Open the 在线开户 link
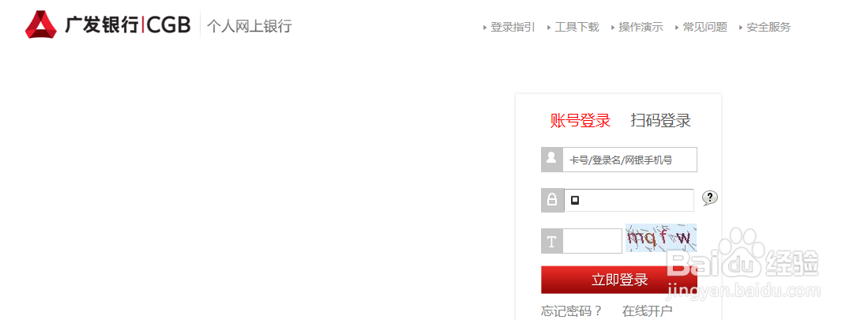Screen dimensions: 868x320 (x=647, y=311)
